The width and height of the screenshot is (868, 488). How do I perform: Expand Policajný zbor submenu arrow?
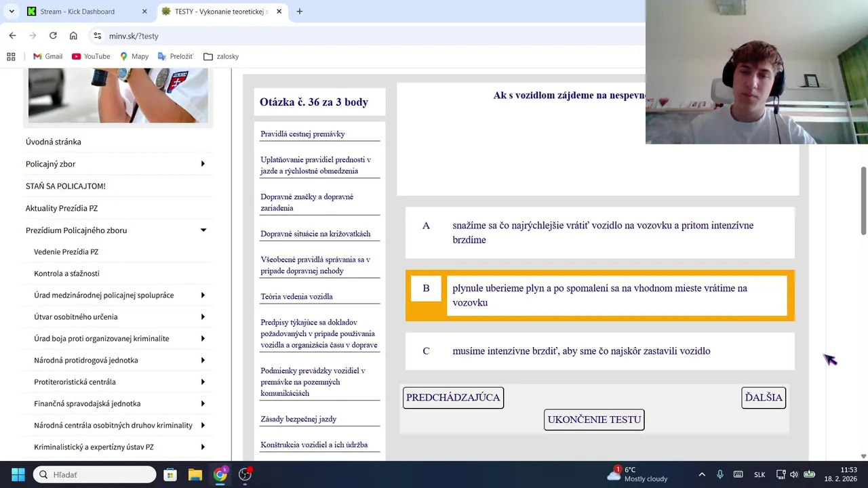point(203,164)
